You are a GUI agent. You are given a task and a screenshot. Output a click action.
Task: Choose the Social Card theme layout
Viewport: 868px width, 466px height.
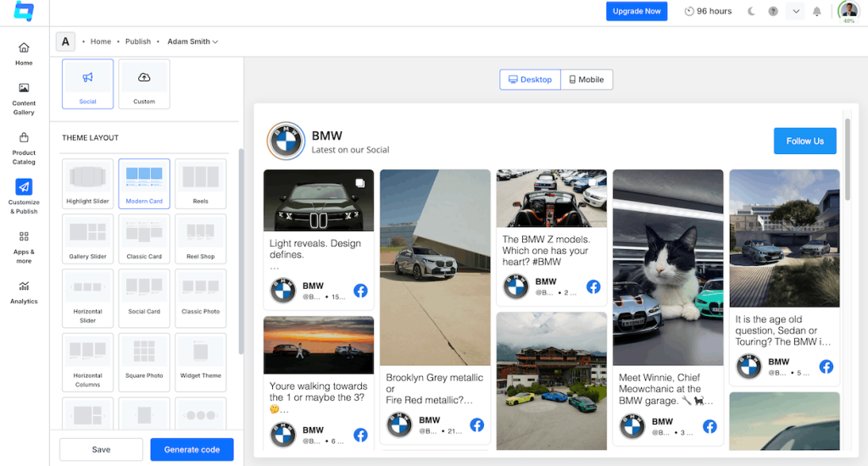(144, 298)
